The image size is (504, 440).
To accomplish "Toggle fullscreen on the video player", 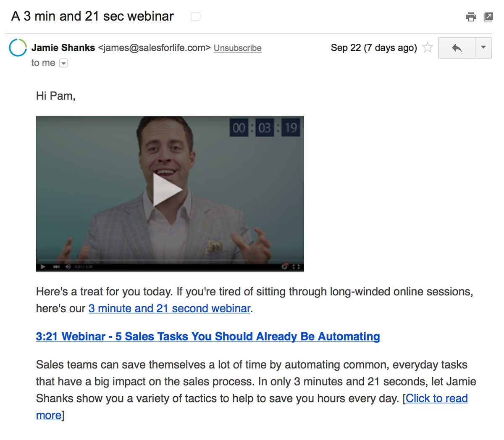I will [x=296, y=267].
